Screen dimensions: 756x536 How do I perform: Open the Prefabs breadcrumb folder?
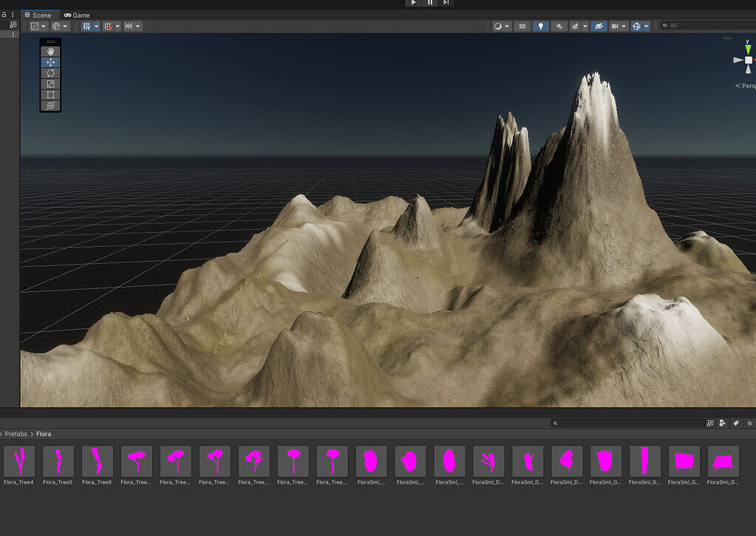pos(16,434)
